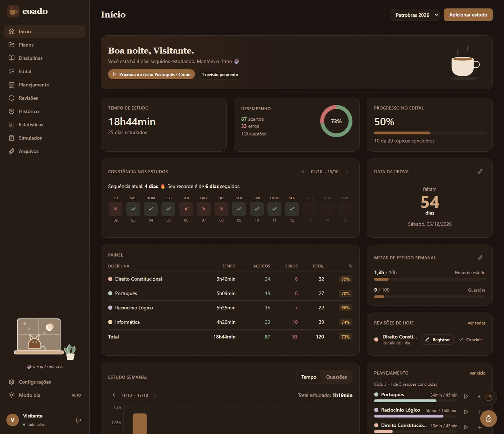The width and height of the screenshot is (504, 434).
Task: Click the day 12 completed-study checkmark
Action: [292, 209]
